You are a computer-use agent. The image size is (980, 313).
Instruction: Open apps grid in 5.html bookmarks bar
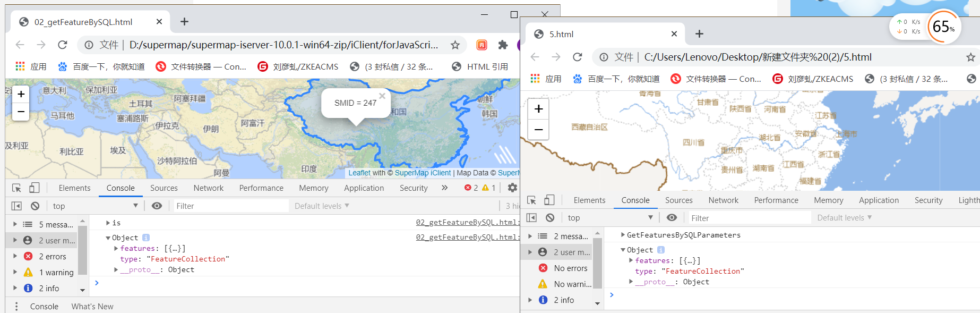535,79
